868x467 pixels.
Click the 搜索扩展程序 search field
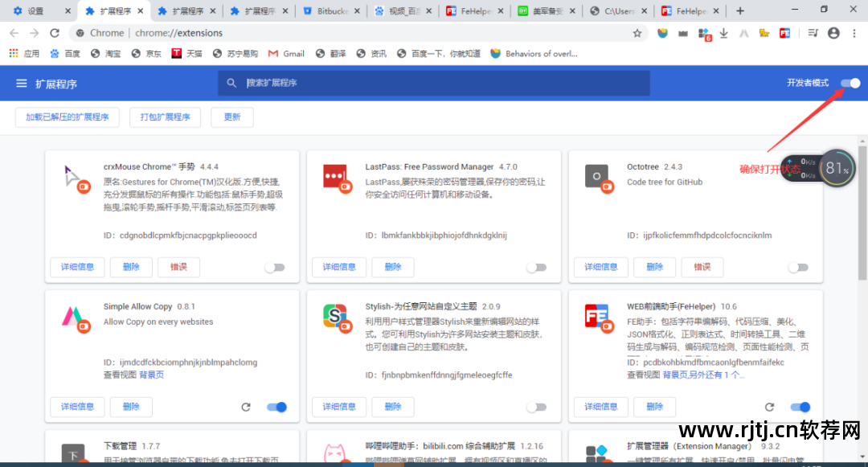(433, 83)
